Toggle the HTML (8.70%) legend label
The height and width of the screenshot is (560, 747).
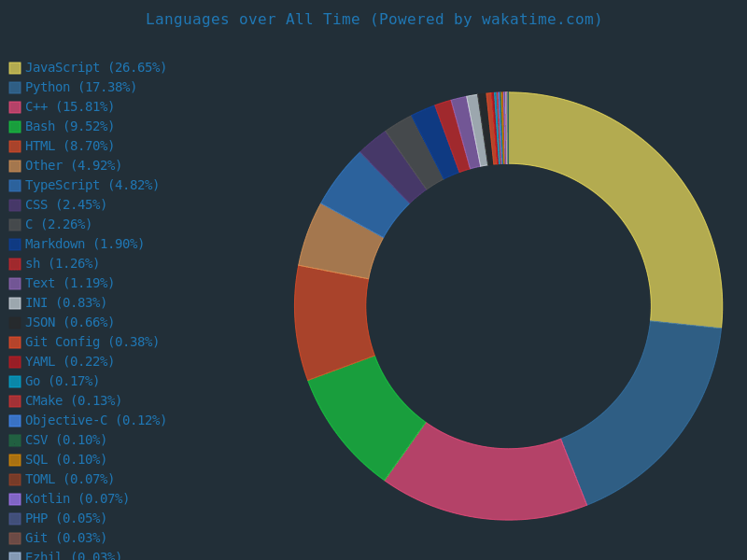tap(70, 147)
